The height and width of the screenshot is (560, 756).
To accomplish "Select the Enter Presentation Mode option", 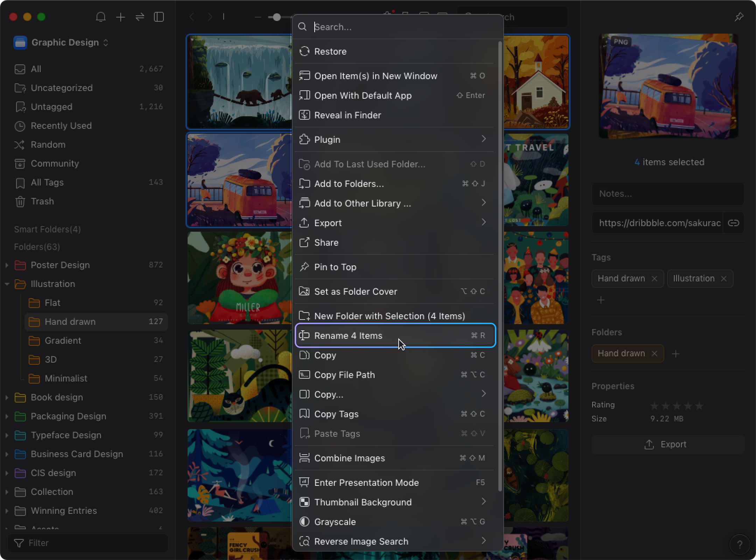I will [366, 482].
